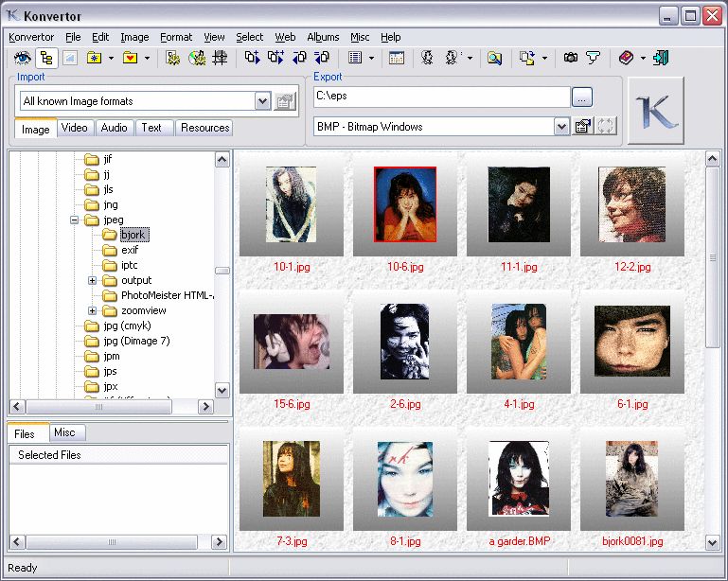The image size is (728, 581).
Task: Select the 15-6.jpg thumbnail
Action: (x=292, y=342)
